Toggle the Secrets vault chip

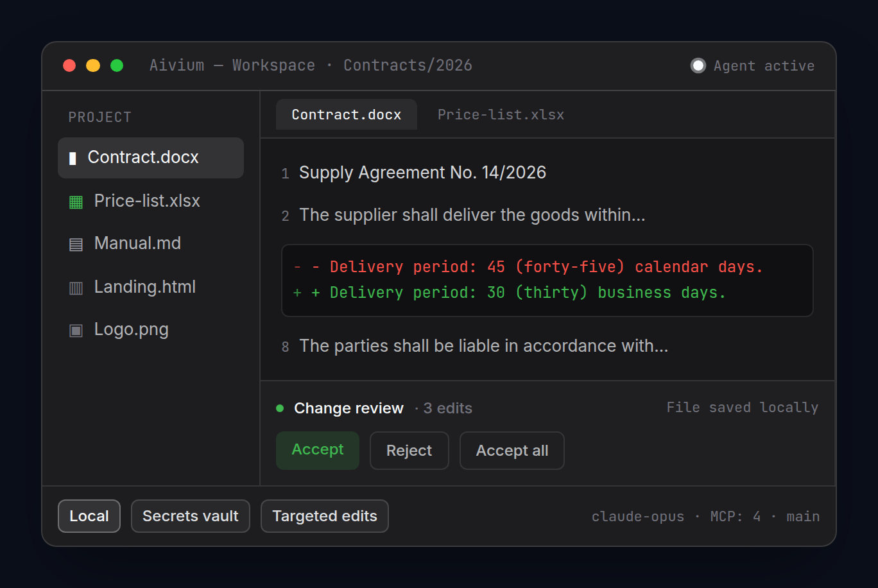[191, 516]
